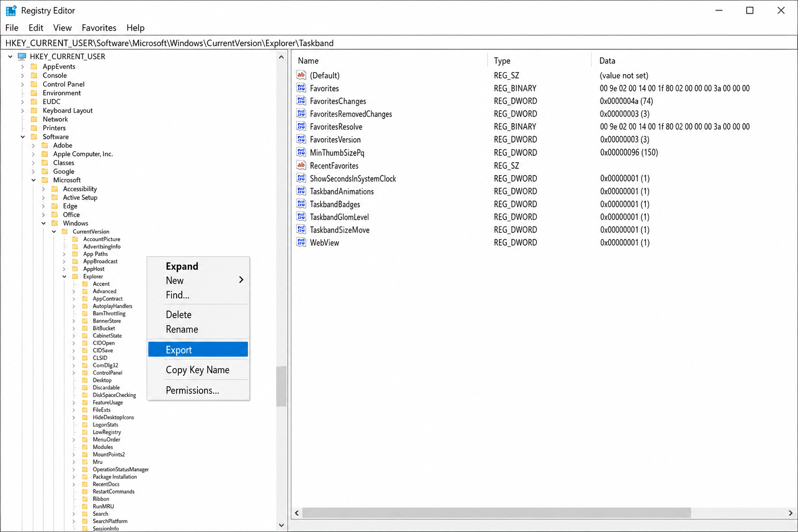
Task: Open the New submenu
Action: [198, 281]
